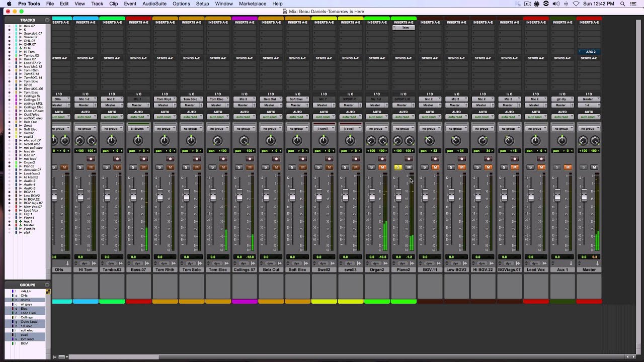Click the Piano2 track name button
The width and height of the screenshot is (644, 362).
tap(404, 270)
